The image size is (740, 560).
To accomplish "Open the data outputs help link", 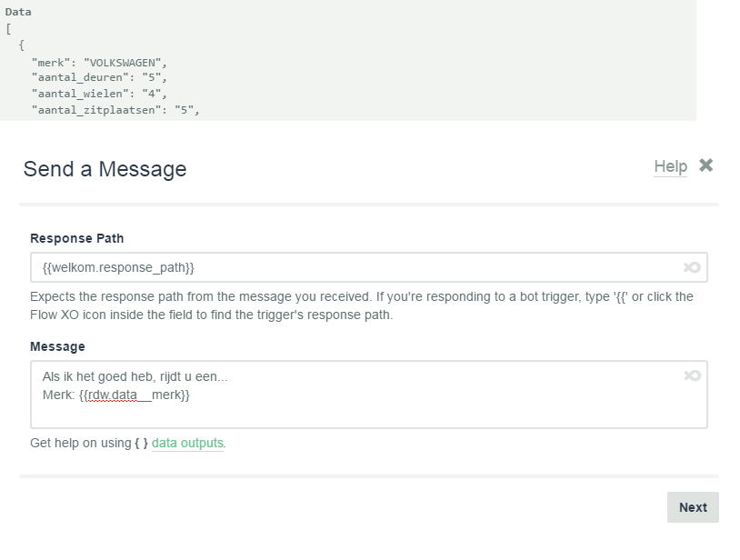I will coord(187,443).
